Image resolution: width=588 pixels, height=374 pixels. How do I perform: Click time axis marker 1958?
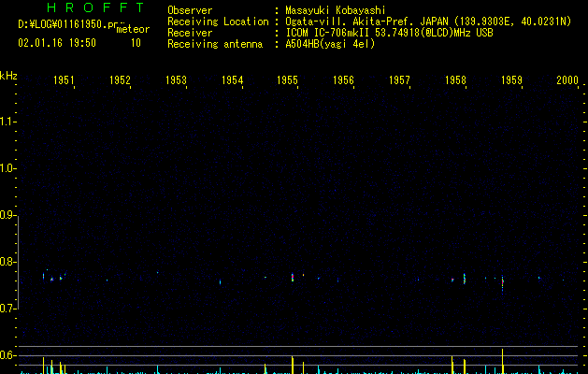455,79
